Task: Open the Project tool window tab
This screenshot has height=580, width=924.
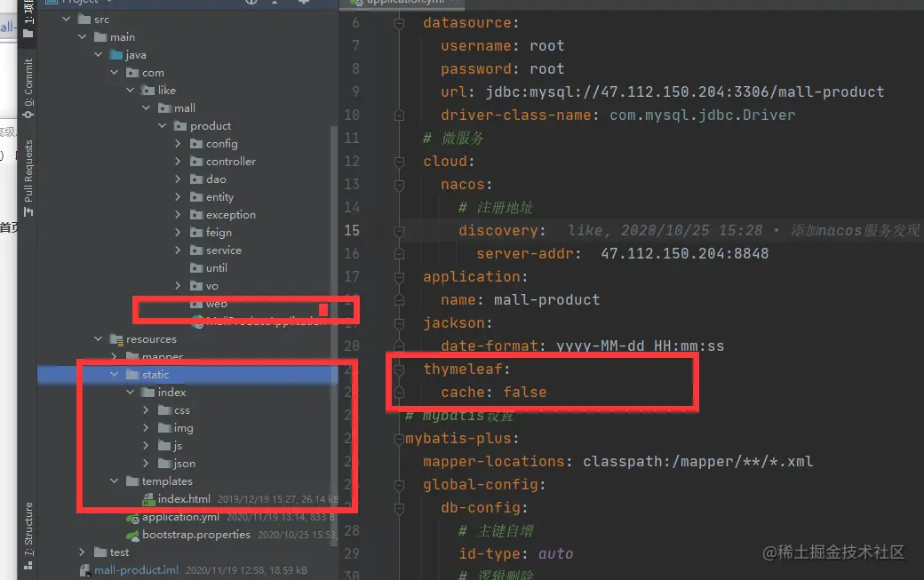Action: (x=28, y=20)
